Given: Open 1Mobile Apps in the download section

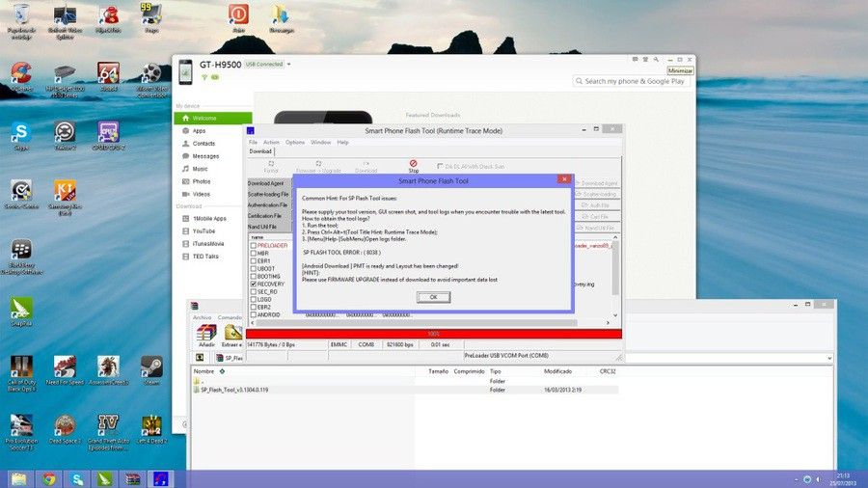Looking at the screenshot, I should (210, 219).
